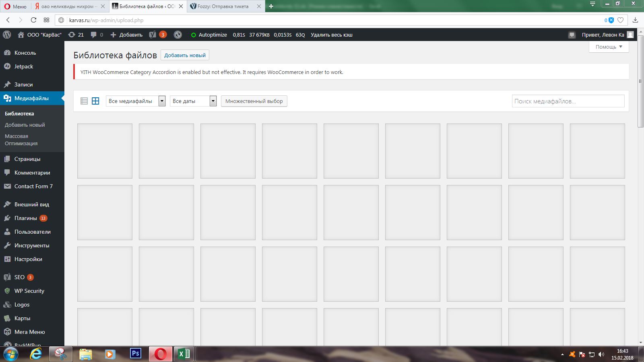Viewport: 644px width, 362px height.
Task: Open the + Добавить menu in admin bar
Action: click(x=126, y=35)
